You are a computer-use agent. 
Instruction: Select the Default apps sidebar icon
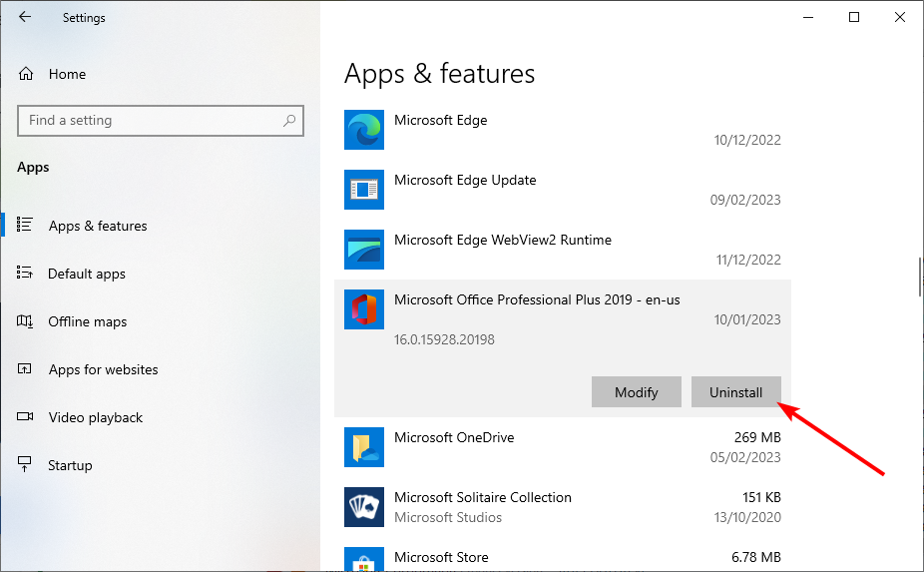coord(24,273)
